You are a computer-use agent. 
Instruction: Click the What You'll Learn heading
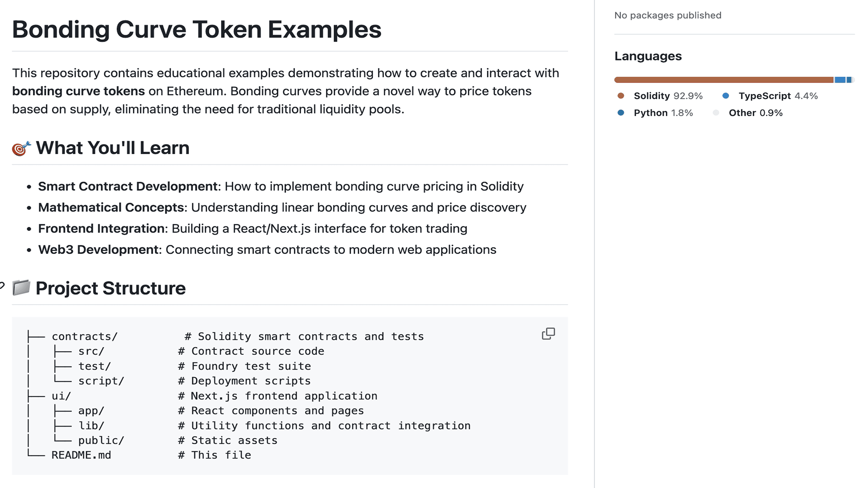coord(113,148)
